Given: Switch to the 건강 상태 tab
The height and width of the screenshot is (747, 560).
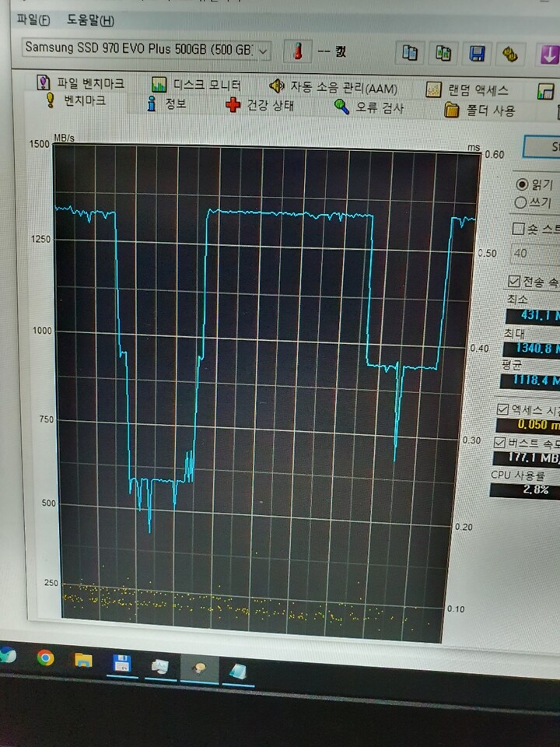Looking at the screenshot, I should coord(260,105).
